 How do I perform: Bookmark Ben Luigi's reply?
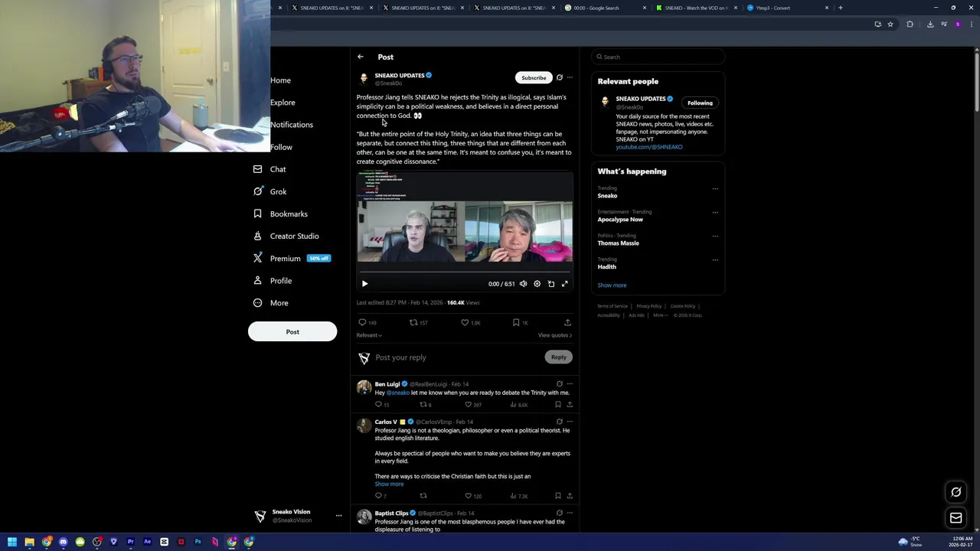click(x=558, y=405)
